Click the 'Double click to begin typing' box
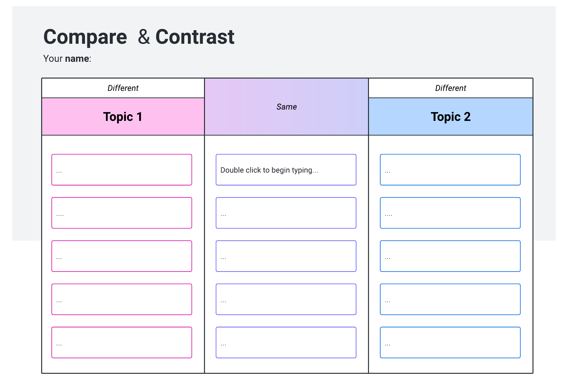This screenshot has width=568, height=392. click(x=286, y=170)
